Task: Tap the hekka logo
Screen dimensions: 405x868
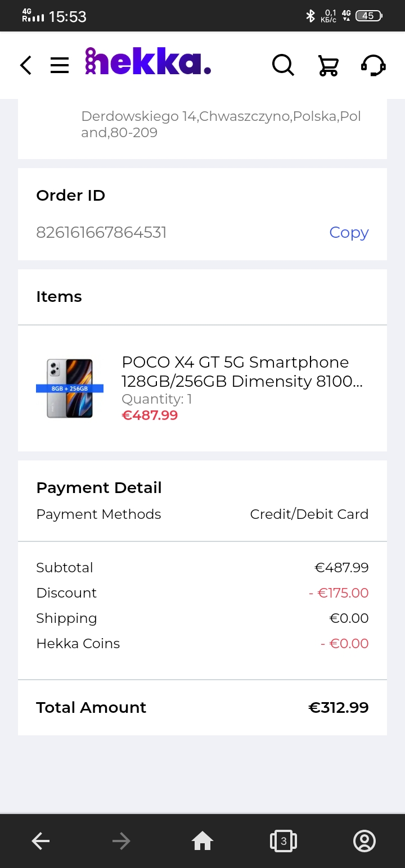Action: pos(148,62)
